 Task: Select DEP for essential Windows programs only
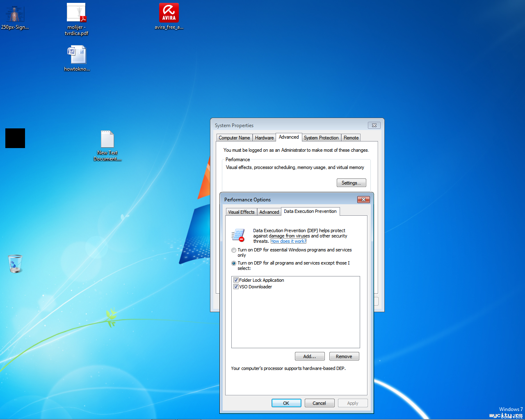pos(234,250)
